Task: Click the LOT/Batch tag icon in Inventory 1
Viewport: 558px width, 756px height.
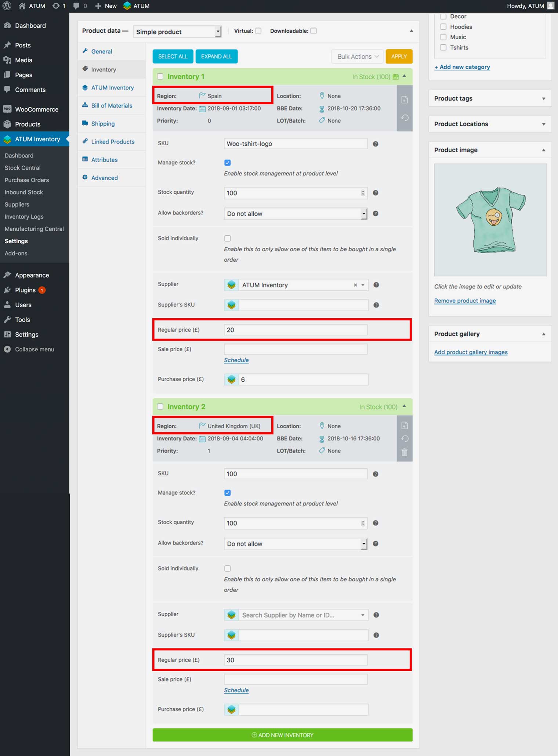Action: point(322,121)
